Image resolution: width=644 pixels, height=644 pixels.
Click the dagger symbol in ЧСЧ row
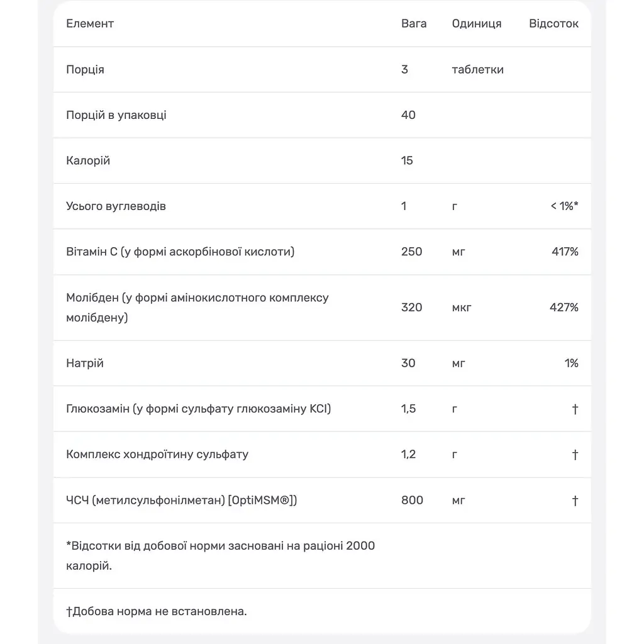[x=575, y=501]
